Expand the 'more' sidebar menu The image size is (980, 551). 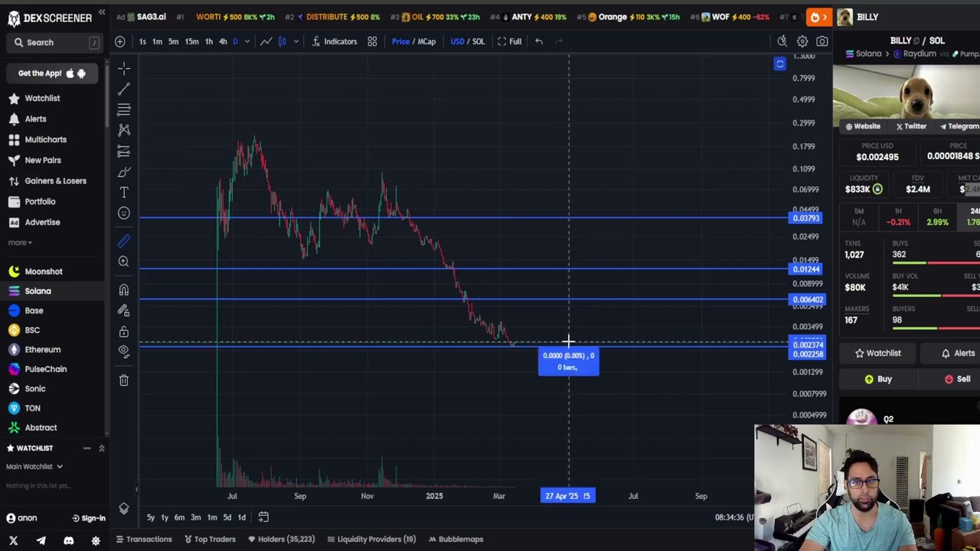20,243
